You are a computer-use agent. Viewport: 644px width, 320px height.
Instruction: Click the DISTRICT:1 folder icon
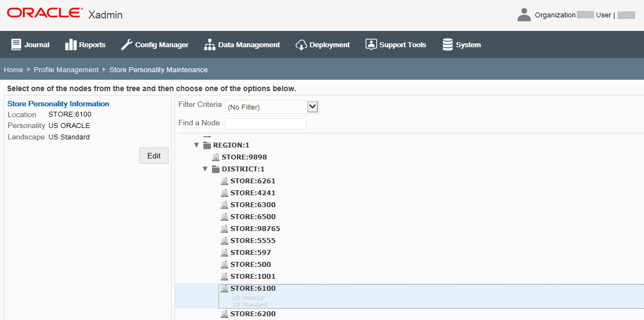click(216, 169)
